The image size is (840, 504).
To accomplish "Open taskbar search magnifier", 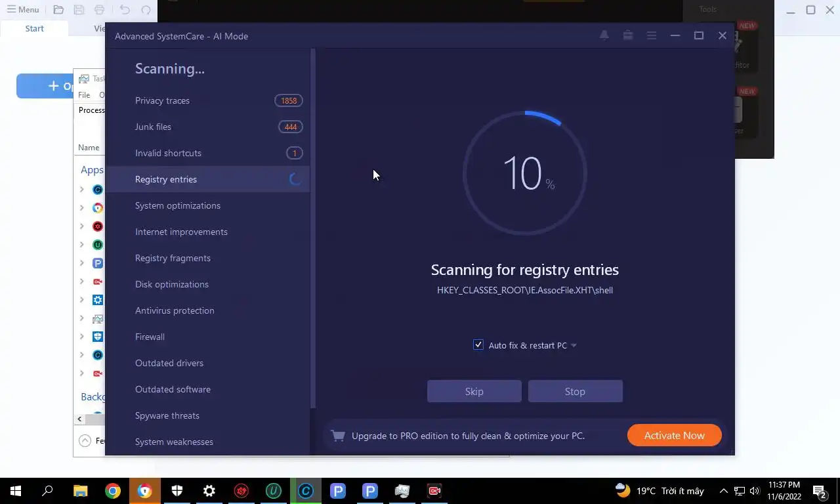I will (47, 491).
